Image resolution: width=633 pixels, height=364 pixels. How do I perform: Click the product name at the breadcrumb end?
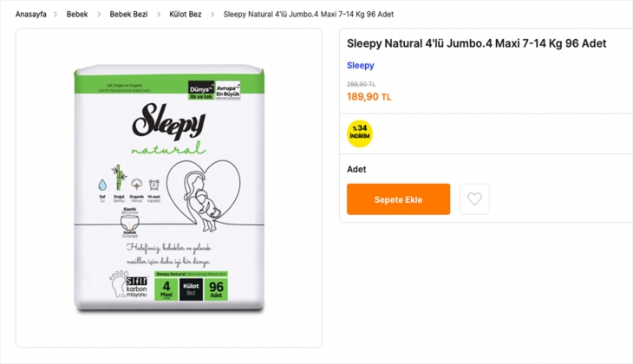(x=308, y=15)
